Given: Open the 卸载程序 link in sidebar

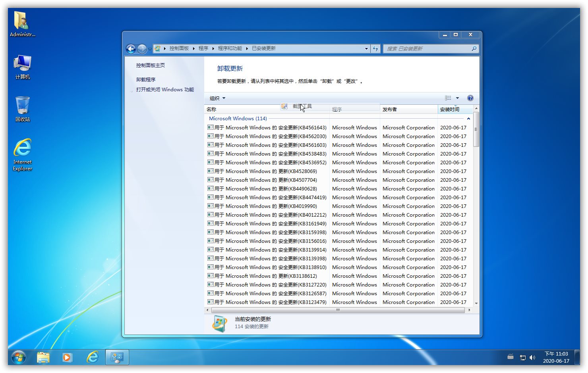Looking at the screenshot, I should (x=146, y=79).
